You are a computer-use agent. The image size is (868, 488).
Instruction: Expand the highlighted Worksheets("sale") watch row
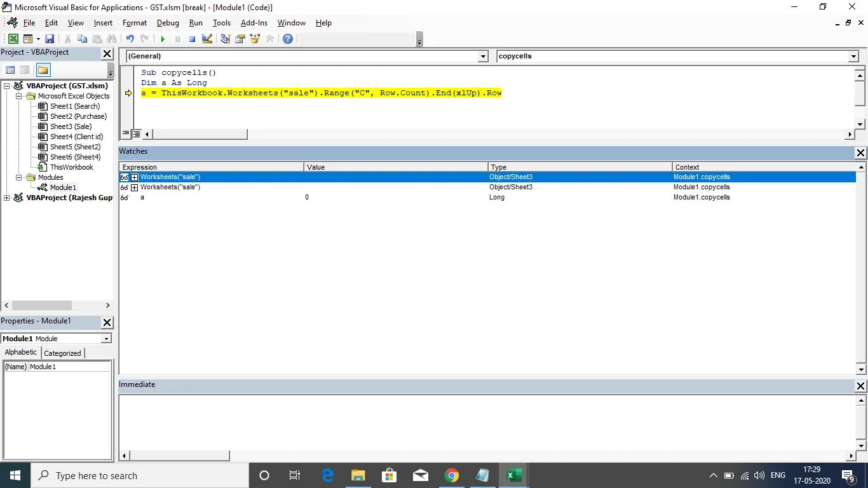134,177
